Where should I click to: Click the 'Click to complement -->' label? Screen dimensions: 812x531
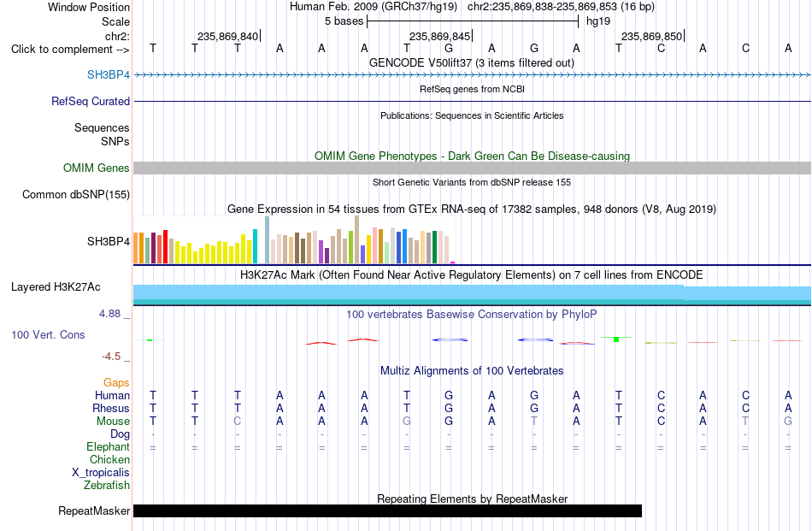(70, 50)
